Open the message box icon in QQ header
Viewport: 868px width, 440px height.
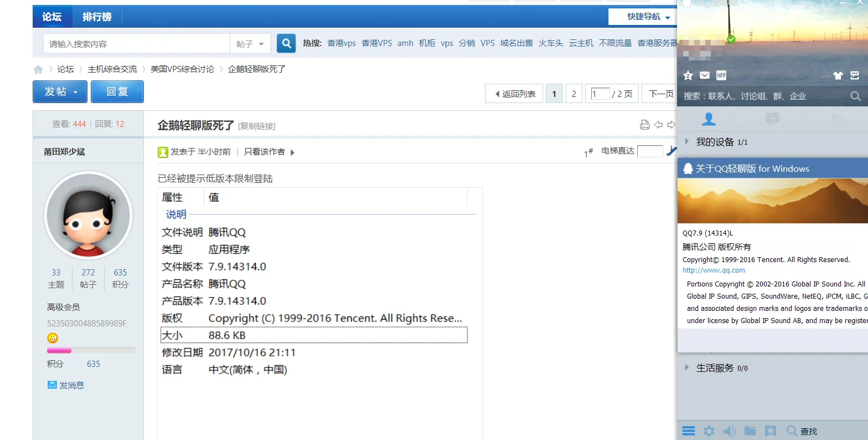coord(855,75)
